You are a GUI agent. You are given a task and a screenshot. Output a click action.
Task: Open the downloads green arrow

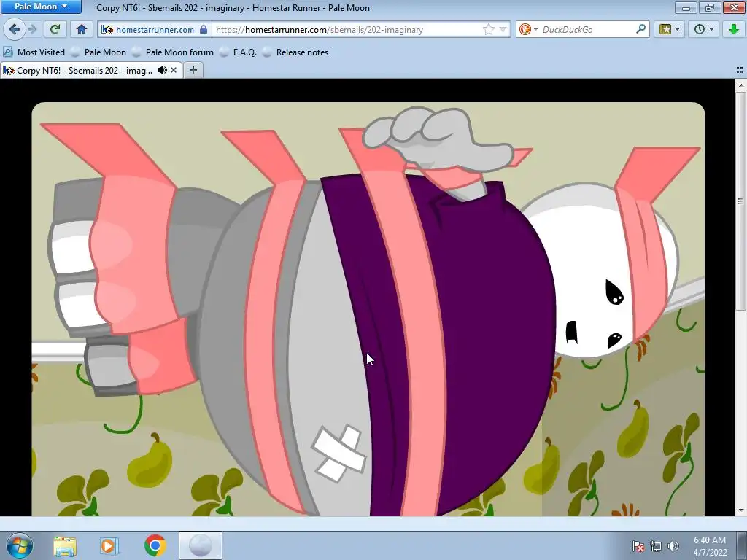[x=733, y=29]
